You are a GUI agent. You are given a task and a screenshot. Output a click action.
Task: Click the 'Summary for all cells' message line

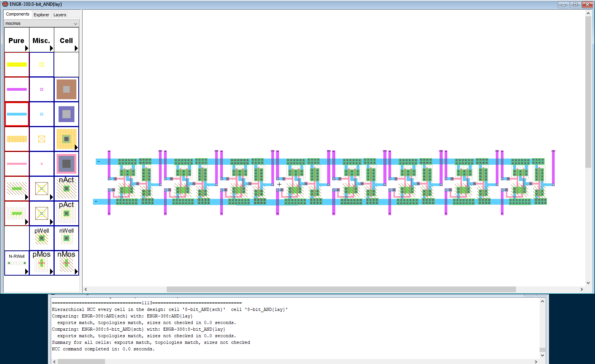point(151,342)
